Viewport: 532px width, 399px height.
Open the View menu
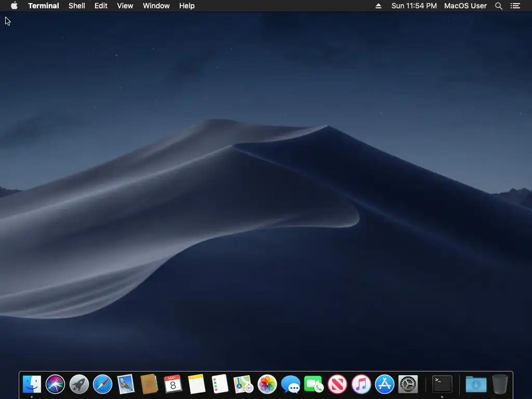point(125,6)
